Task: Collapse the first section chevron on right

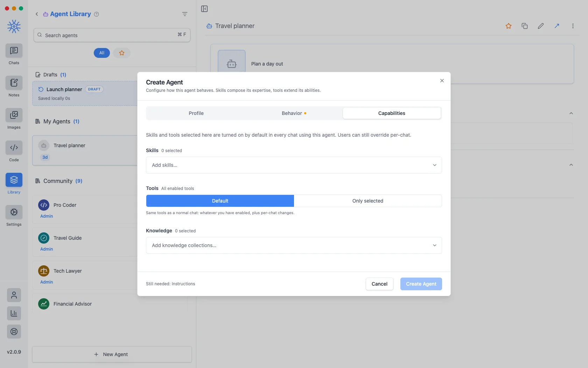Action: 571,113
